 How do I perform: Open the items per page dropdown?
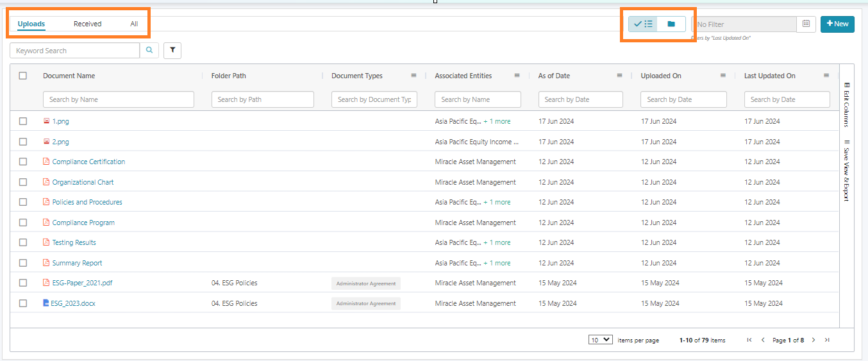click(601, 340)
